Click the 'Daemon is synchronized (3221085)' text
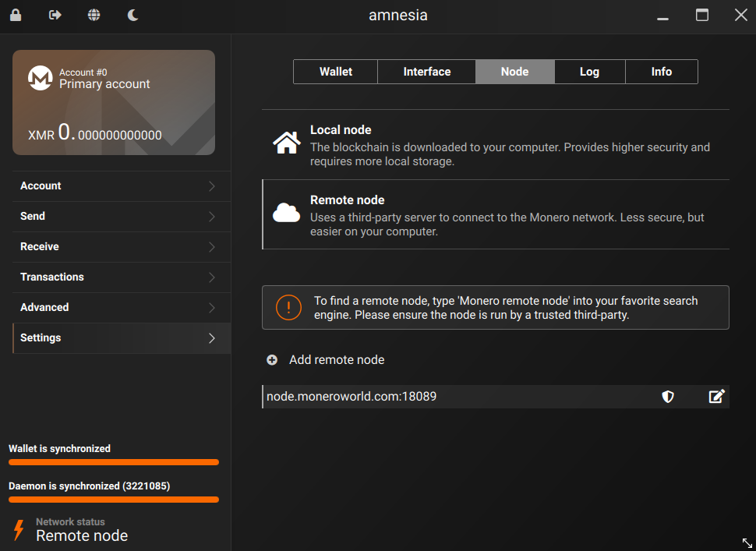The image size is (756, 551). point(89,486)
